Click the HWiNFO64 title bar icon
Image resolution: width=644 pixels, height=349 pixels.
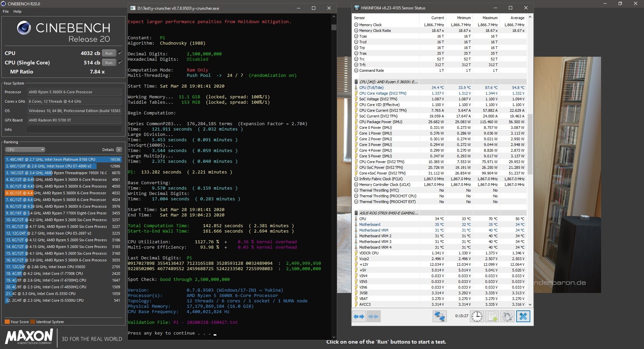tap(357, 8)
